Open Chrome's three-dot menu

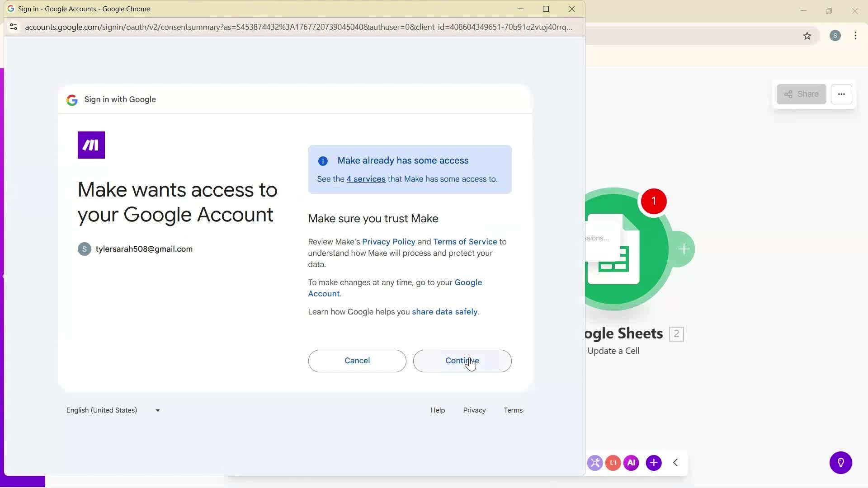coord(855,36)
